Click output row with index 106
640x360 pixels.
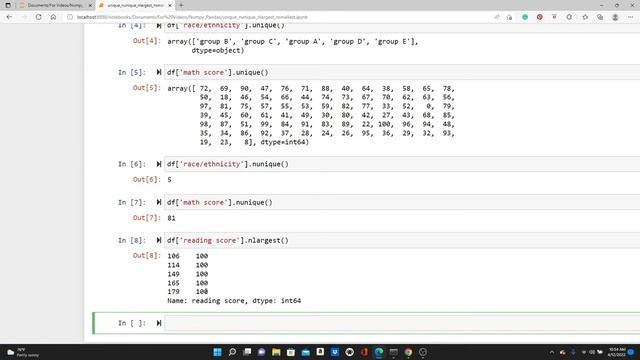188,256
